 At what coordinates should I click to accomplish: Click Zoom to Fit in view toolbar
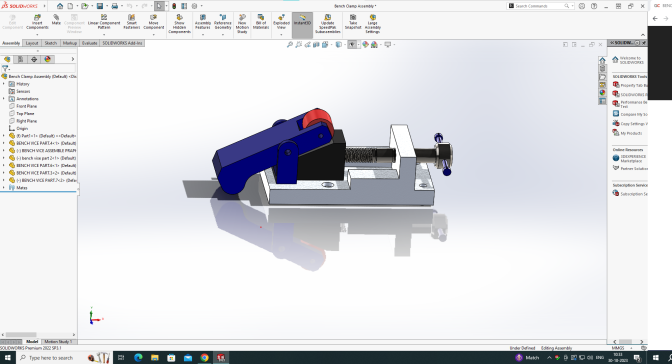(290, 45)
